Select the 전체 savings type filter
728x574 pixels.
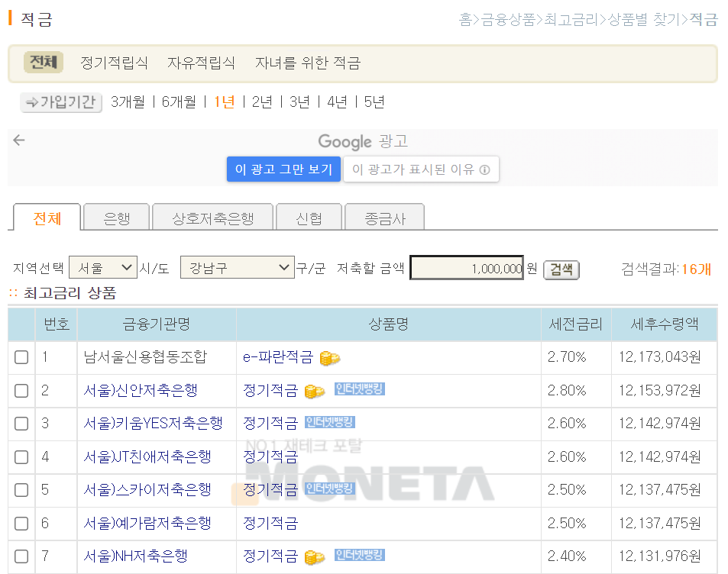pos(44,62)
